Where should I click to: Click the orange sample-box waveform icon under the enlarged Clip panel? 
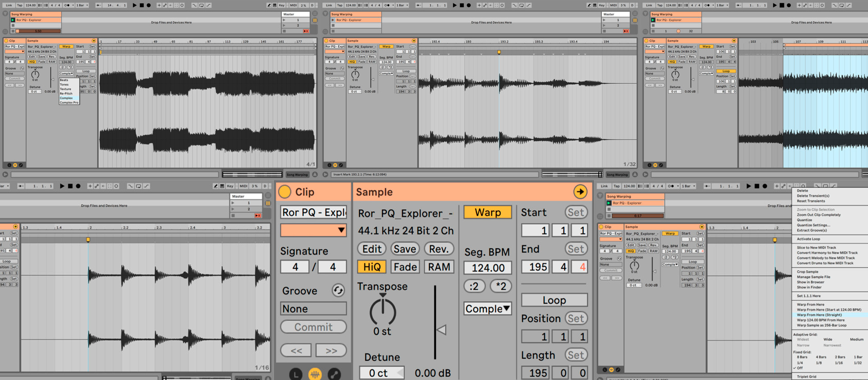(315, 374)
